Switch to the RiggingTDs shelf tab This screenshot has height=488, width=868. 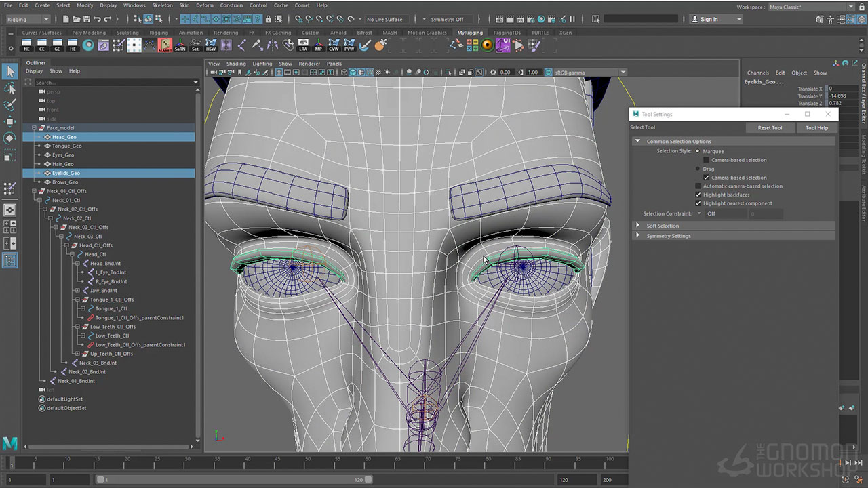(507, 33)
